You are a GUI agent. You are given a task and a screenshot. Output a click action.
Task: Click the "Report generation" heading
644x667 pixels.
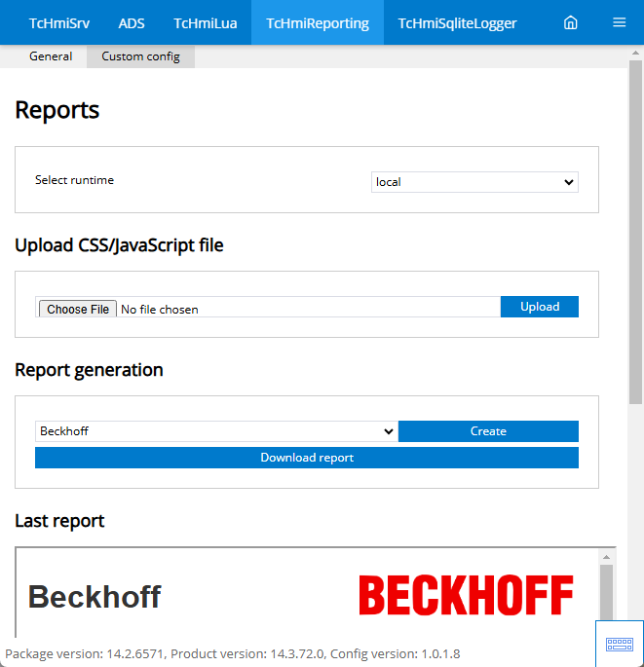[89, 370]
